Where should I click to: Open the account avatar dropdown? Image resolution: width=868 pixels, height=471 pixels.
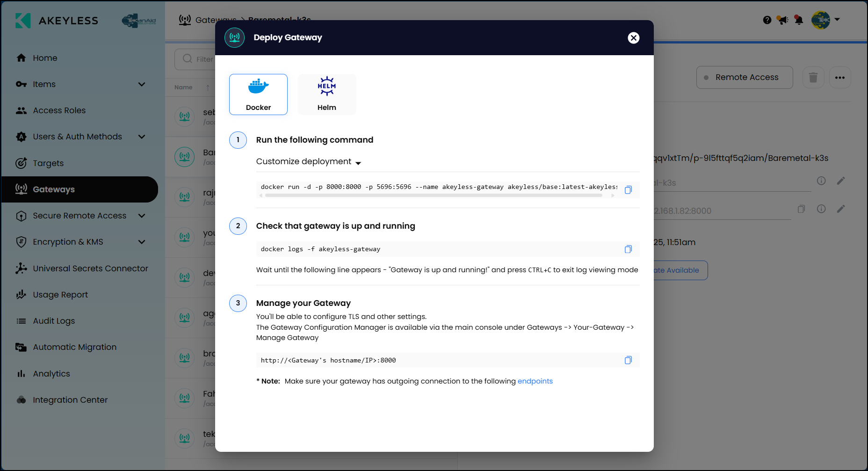[x=825, y=20]
